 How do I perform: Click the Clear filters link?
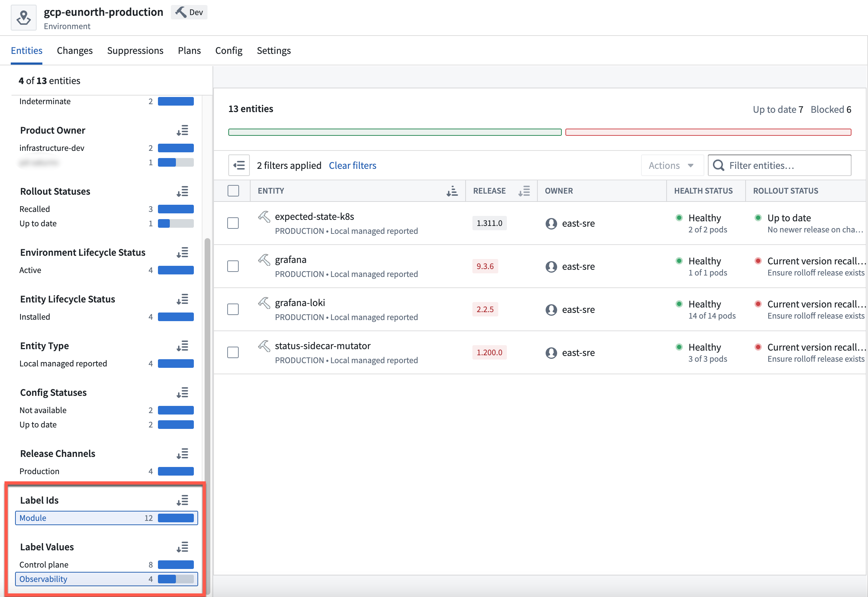[x=353, y=165]
